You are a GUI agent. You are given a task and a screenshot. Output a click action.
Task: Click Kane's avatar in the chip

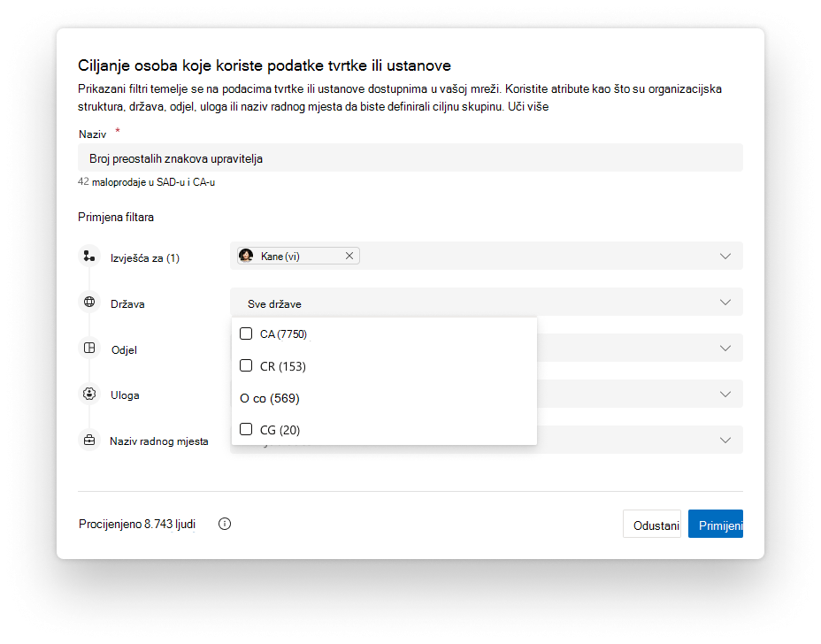pyautogui.click(x=246, y=256)
